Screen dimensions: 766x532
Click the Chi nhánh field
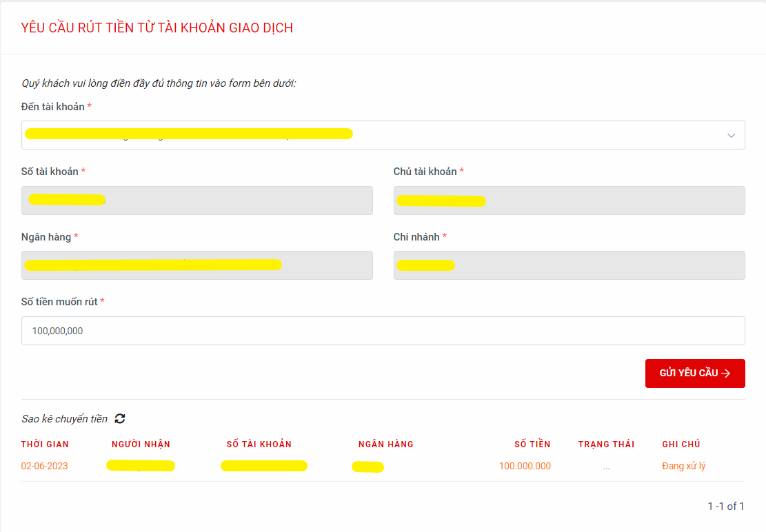[569, 265]
